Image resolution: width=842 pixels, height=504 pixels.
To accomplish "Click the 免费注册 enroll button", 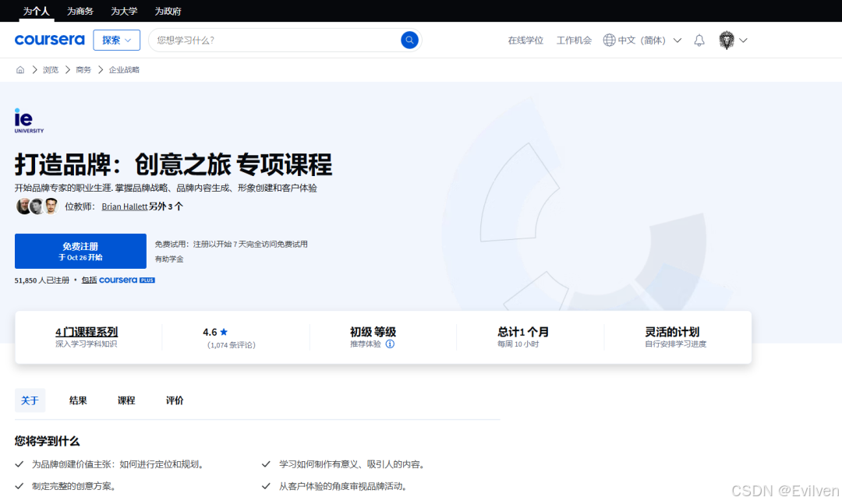I will coord(80,251).
